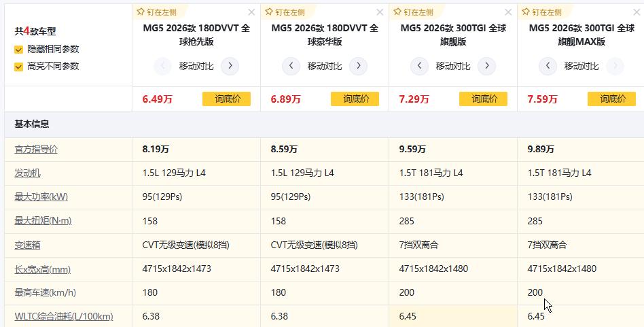Click fuel value 6.45 in 旗舰版 column
Viewport: 644px width, 327px height.
408,316
